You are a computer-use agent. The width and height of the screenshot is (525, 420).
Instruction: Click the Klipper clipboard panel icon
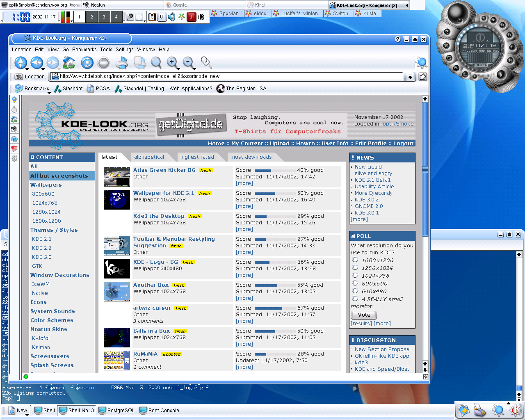(152, 17)
